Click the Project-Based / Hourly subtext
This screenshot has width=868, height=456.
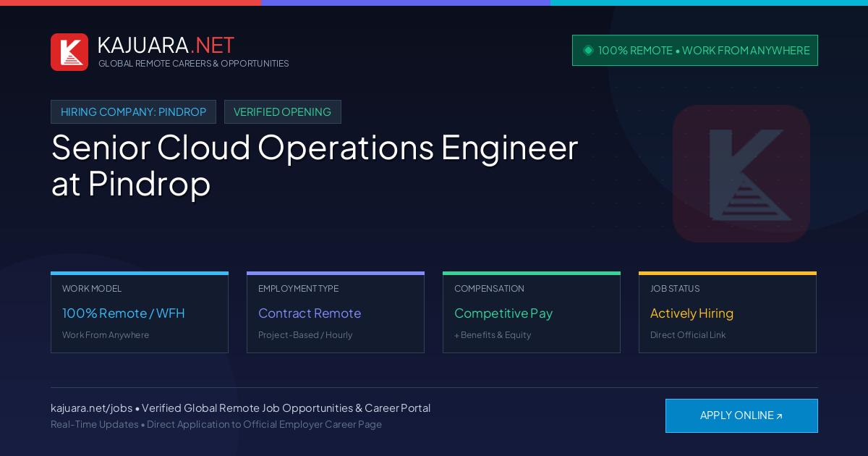[305, 335]
